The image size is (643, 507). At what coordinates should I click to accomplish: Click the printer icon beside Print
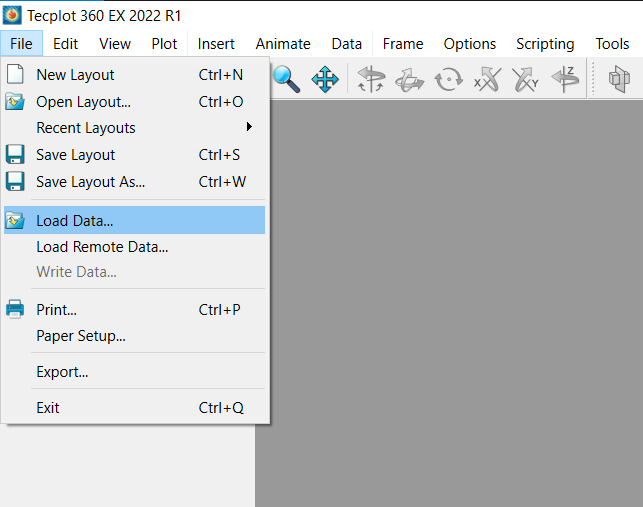click(15, 309)
